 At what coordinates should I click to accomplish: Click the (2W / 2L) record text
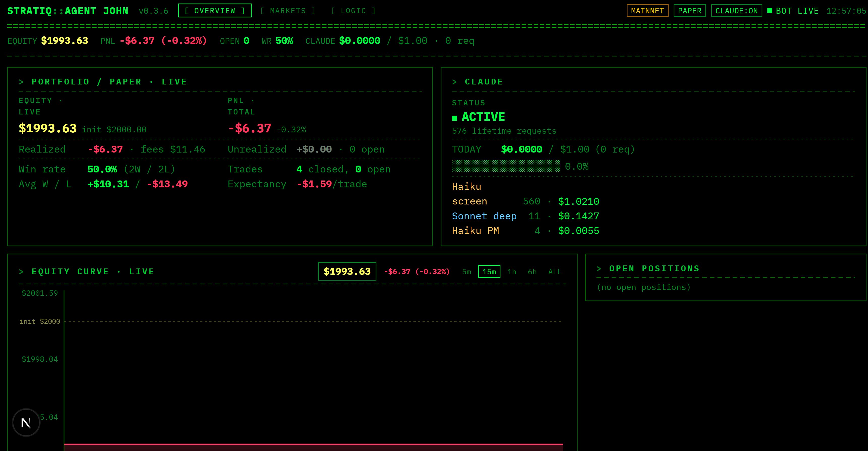149,169
